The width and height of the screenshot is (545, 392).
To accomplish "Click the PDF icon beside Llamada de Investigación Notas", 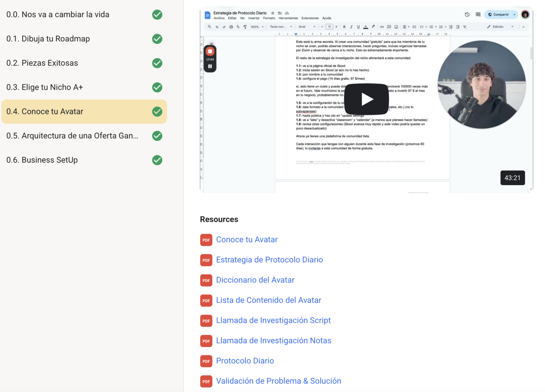I will (206, 341).
